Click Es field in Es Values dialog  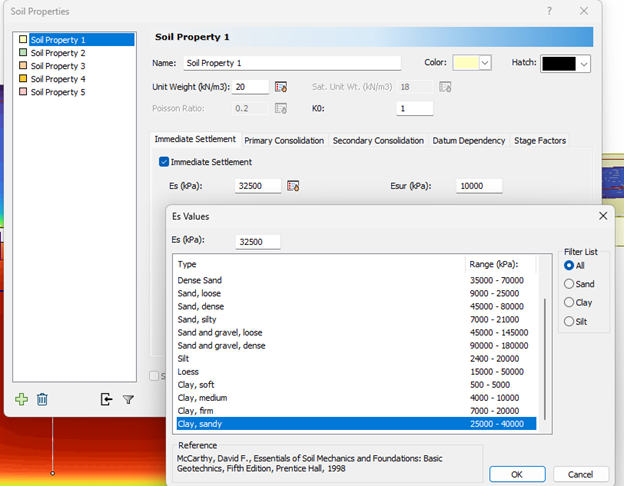pos(258,242)
